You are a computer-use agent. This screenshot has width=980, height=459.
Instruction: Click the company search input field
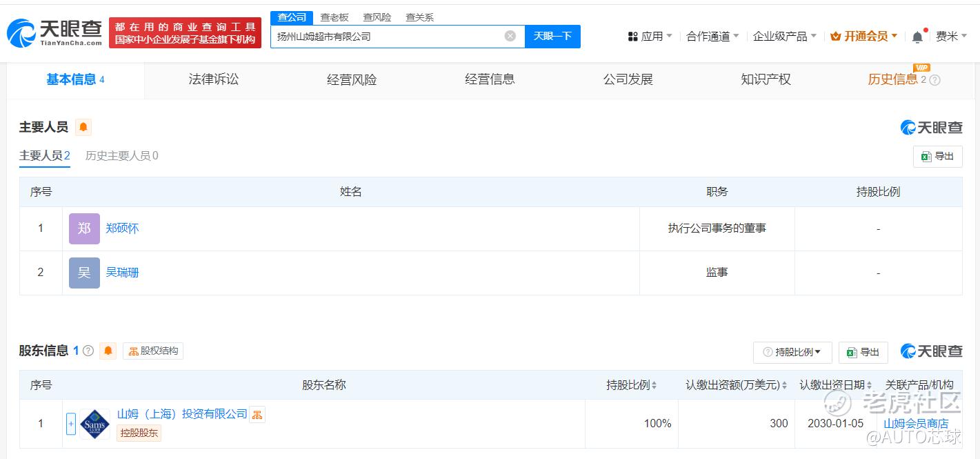(386, 37)
